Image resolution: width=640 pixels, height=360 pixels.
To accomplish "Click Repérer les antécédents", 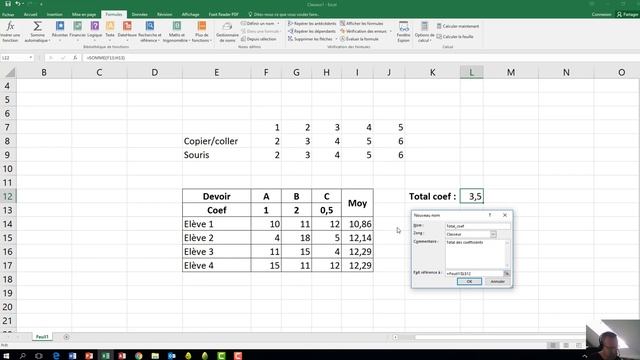I will pyautogui.click(x=312, y=23).
